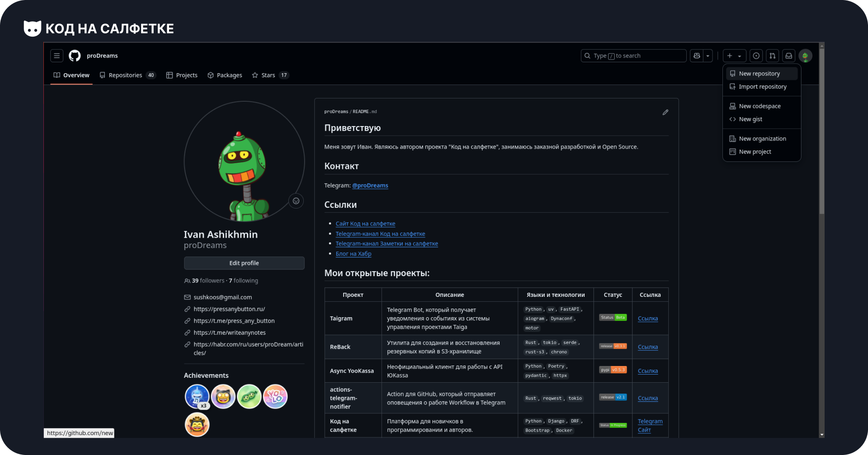Switch to the Overview tab

coord(71,75)
